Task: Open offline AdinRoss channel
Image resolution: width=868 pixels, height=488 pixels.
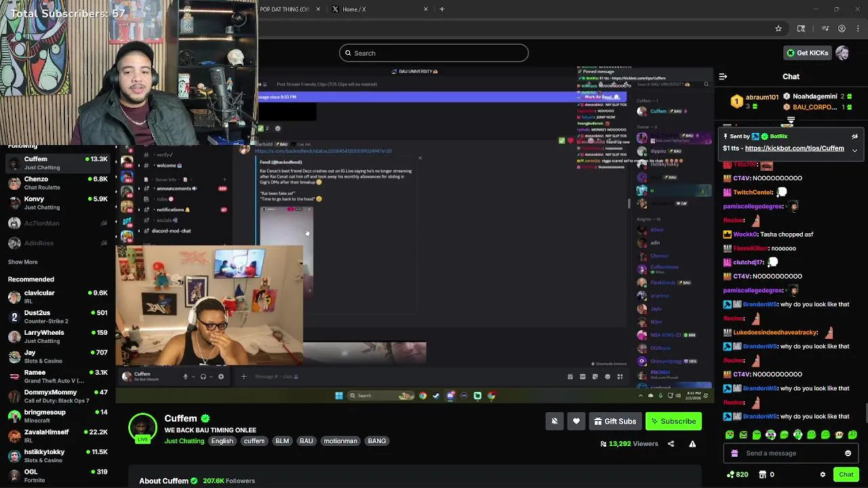Action: [x=58, y=243]
